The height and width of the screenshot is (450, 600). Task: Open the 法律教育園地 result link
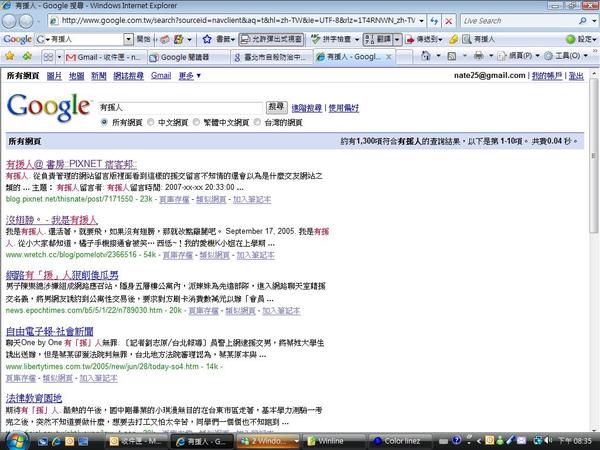[34, 398]
